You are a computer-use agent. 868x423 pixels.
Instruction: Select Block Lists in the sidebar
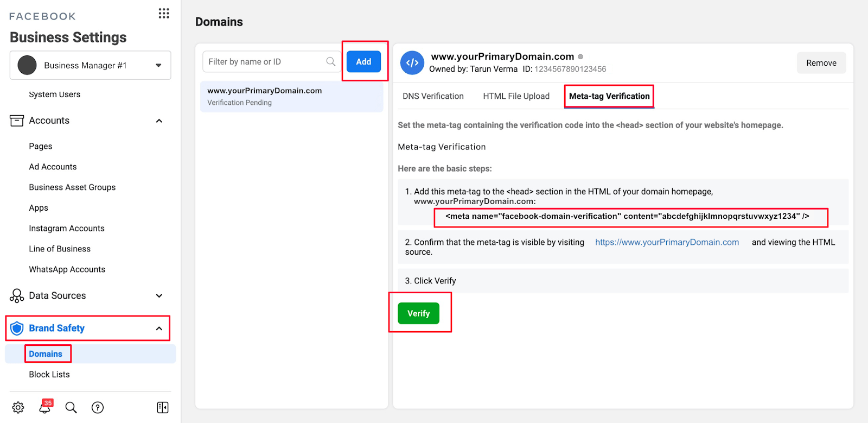[x=49, y=375]
